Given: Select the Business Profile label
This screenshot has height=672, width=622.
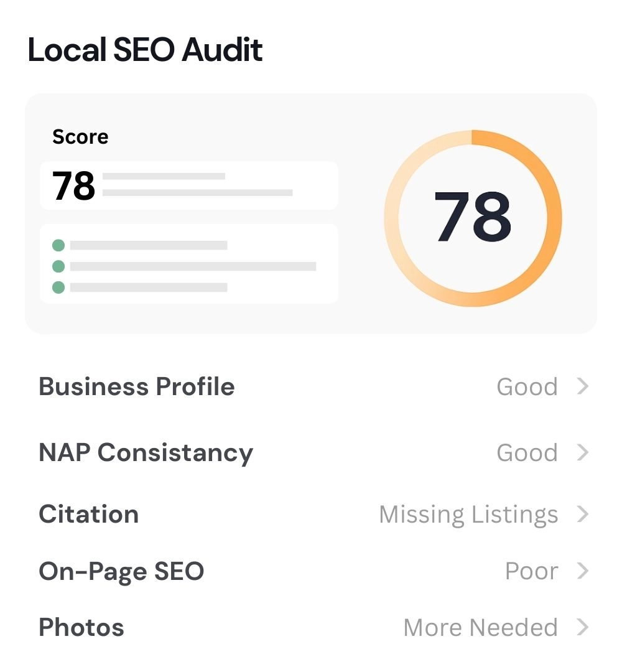Looking at the screenshot, I should [x=137, y=387].
